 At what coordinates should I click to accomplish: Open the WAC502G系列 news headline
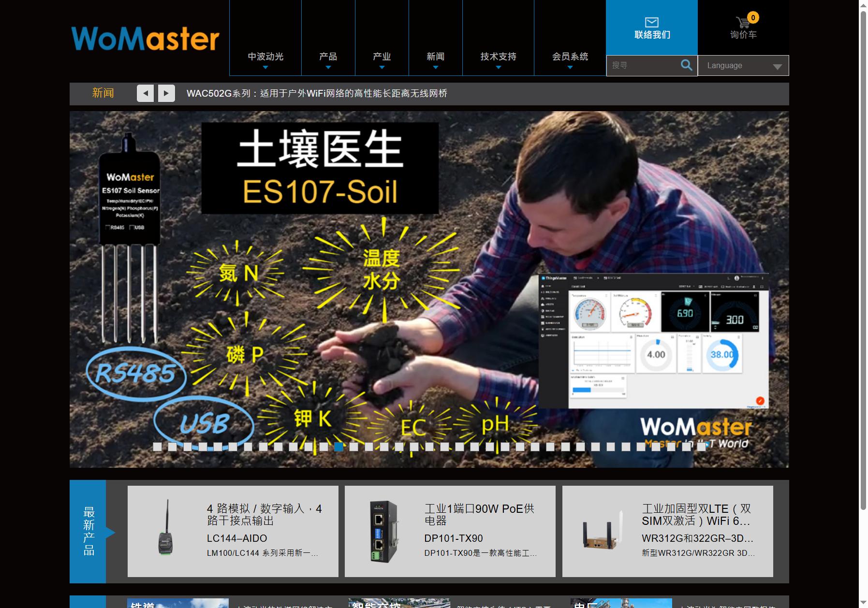tap(317, 93)
